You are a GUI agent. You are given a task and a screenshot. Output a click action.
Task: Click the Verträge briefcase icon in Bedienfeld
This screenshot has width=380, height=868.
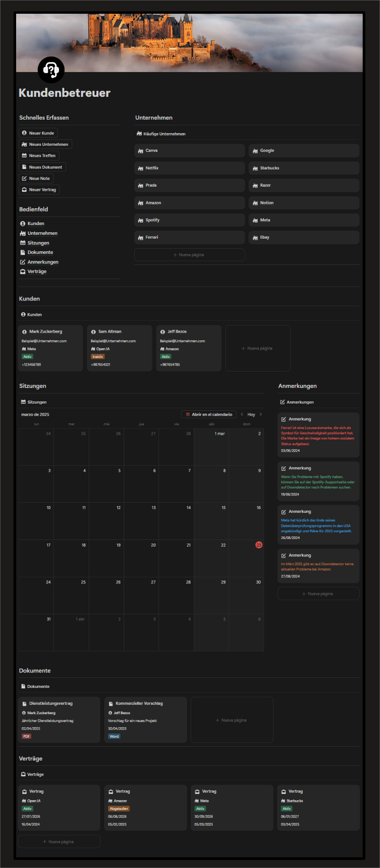coord(22,271)
